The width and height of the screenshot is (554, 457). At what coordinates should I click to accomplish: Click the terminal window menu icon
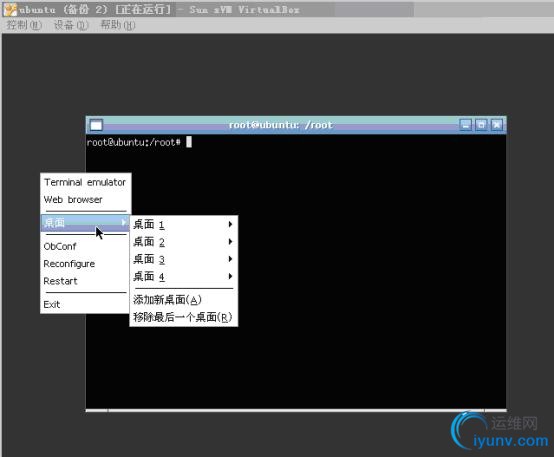[96, 125]
